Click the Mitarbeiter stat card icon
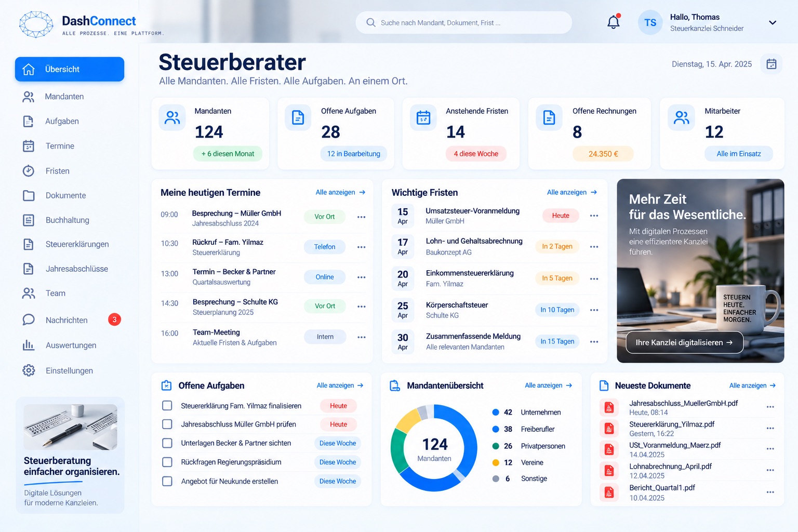This screenshot has height=532, width=798. pyautogui.click(x=682, y=117)
